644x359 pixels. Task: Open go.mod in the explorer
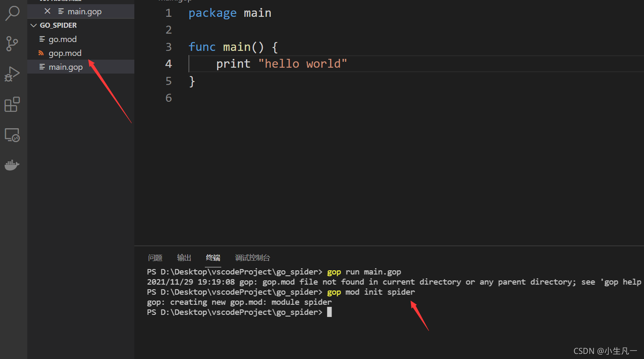[81, 39]
